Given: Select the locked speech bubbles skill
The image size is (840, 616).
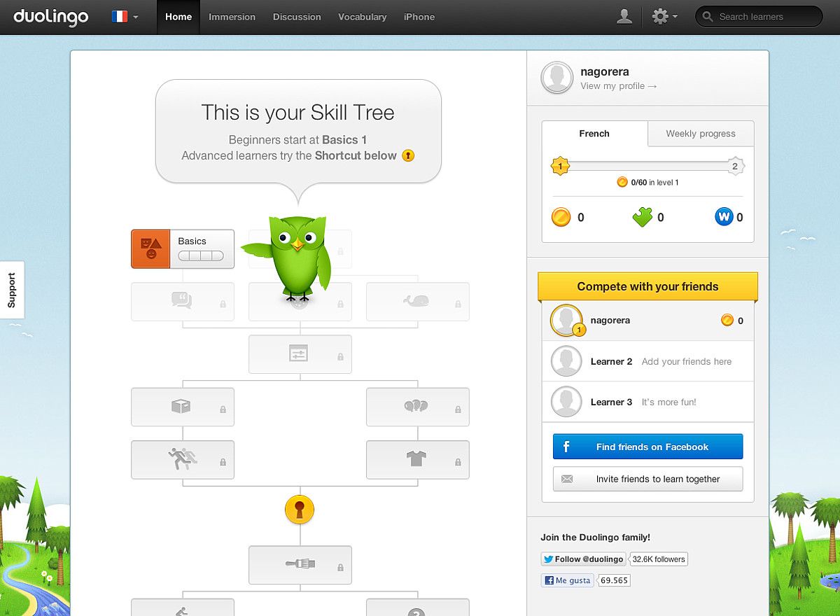Looking at the screenshot, I should [183, 302].
